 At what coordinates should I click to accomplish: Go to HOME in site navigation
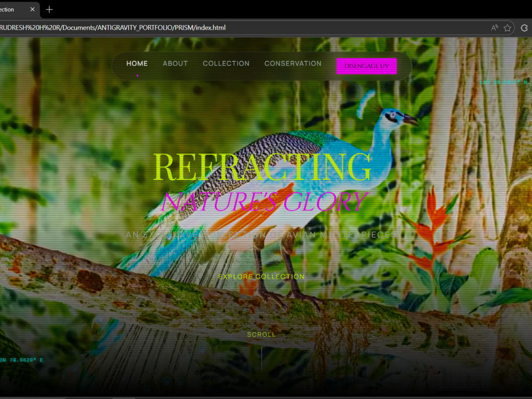tap(137, 63)
